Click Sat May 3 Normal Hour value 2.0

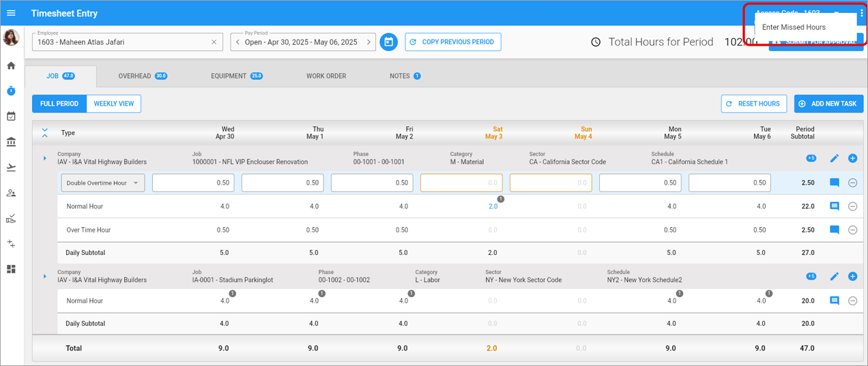(x=493, y=206)
